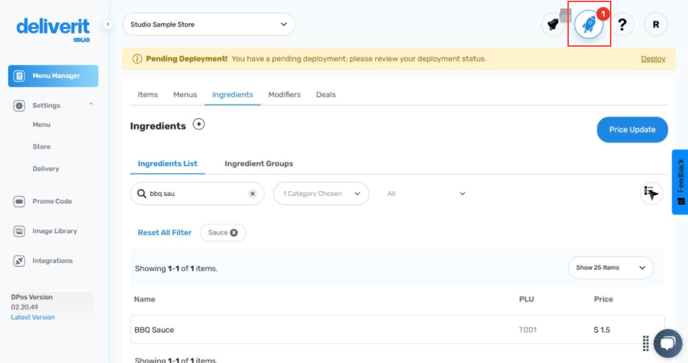This screenshot has width=688, height=363.
Task: Open the Studio Sample Store dropdown
Action: (209, 24)
